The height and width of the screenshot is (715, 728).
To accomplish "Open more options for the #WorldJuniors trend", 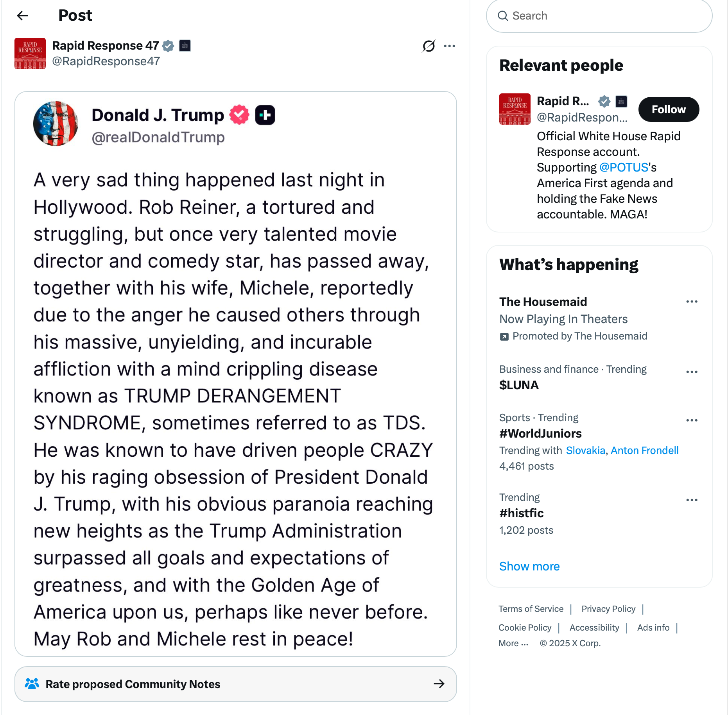I will (692, 420).
